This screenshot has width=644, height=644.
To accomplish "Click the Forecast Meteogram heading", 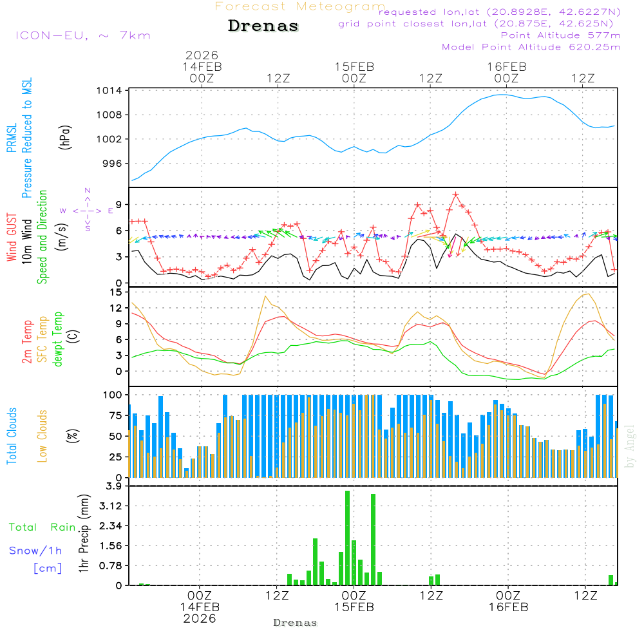I will (300, 6).
